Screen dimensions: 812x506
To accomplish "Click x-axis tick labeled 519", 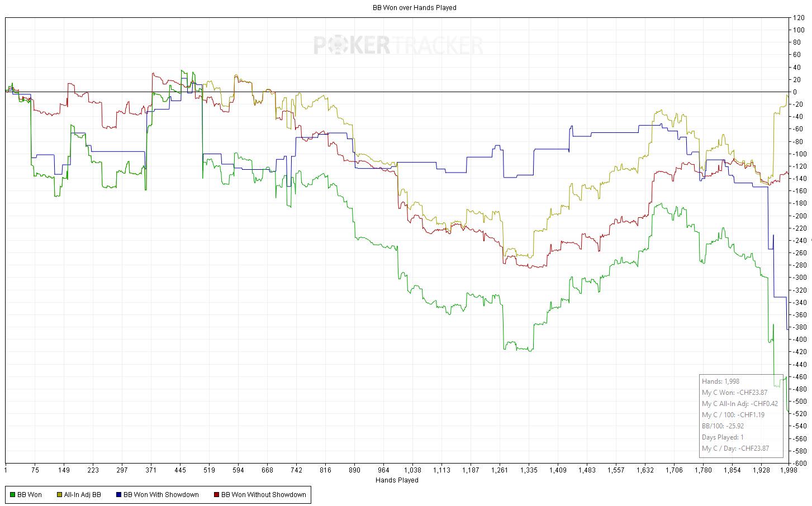I will pos(209,471).
